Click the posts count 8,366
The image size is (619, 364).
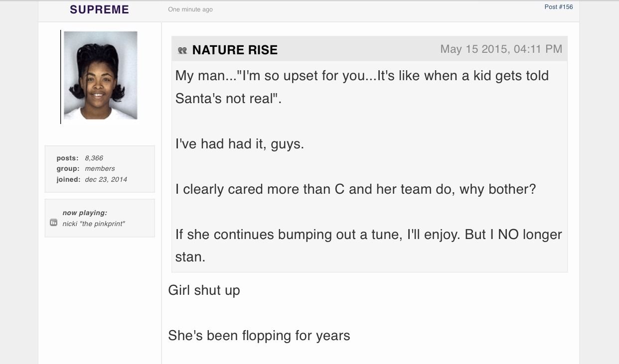tap(94, 158)
